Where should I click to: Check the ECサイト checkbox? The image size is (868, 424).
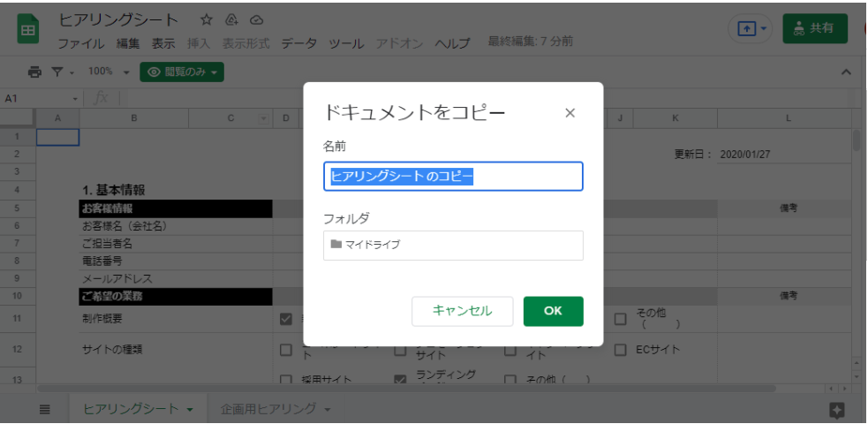621,350
